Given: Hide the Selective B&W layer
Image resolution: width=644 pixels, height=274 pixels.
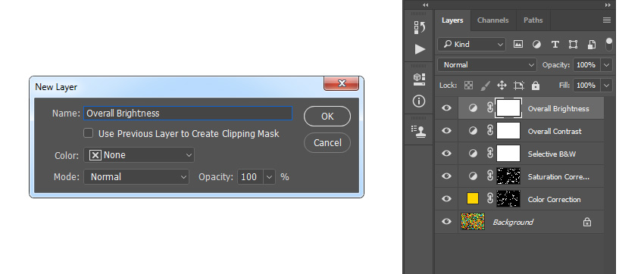Looking at the screenshot, I should (x=446, y=154).
